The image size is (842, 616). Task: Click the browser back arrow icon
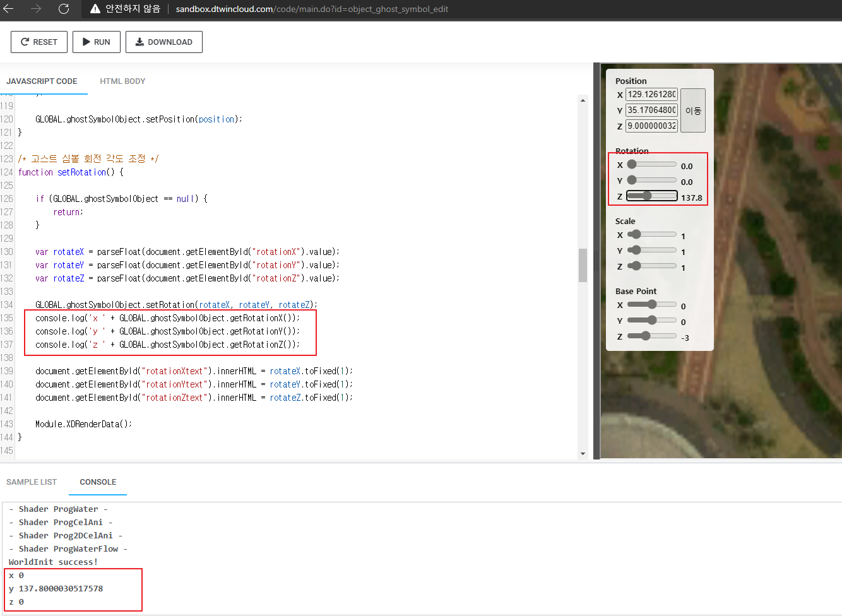[11, 9]
